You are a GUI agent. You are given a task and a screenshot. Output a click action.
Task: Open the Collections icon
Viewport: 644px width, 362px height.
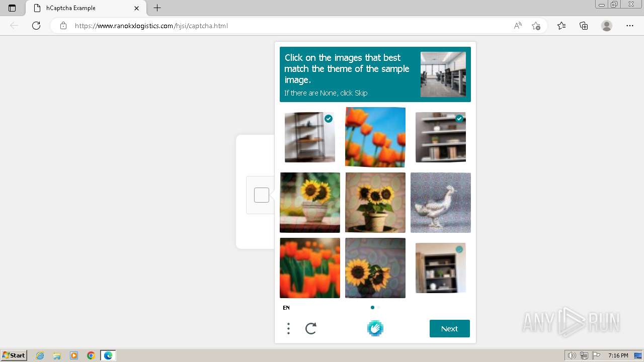coord(584,26)
